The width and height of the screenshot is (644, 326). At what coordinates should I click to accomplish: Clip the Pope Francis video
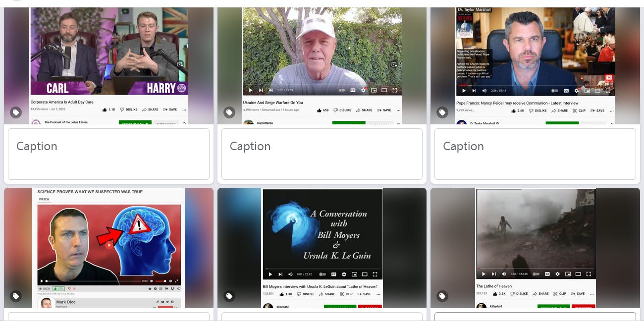[579, 110]
